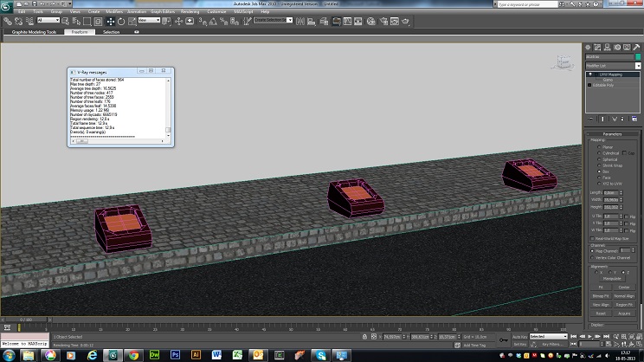Toggle the Percent Snap icon
Screen dimensions: 644x362
tap(224, 21)
